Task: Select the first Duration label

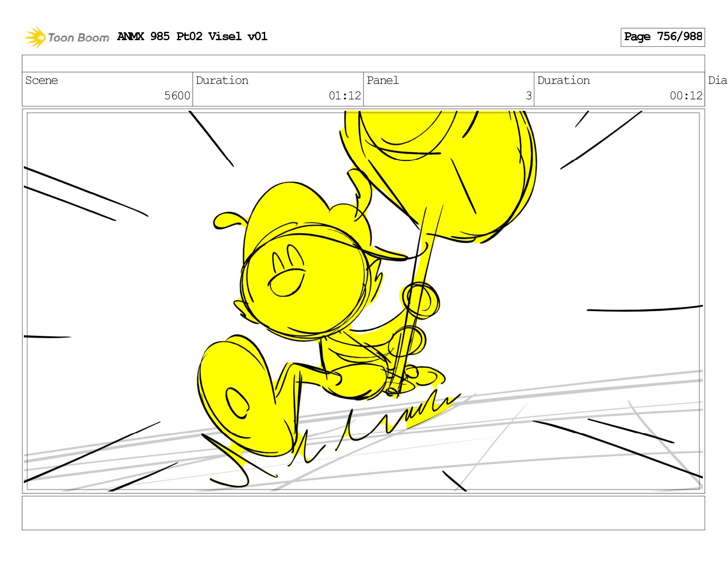Action: (222, 80)
